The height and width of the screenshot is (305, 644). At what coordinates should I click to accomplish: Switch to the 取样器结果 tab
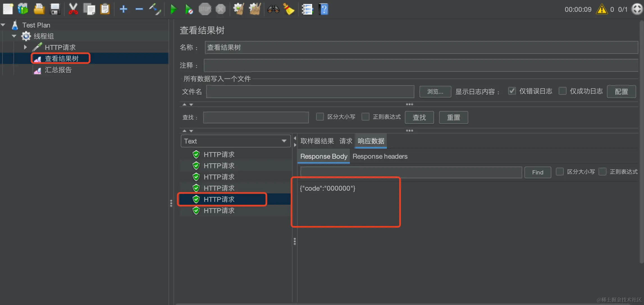[x=317, y=141]
